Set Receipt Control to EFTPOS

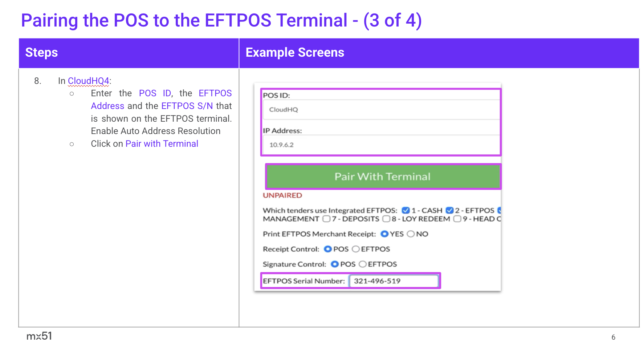click(356, 249)
